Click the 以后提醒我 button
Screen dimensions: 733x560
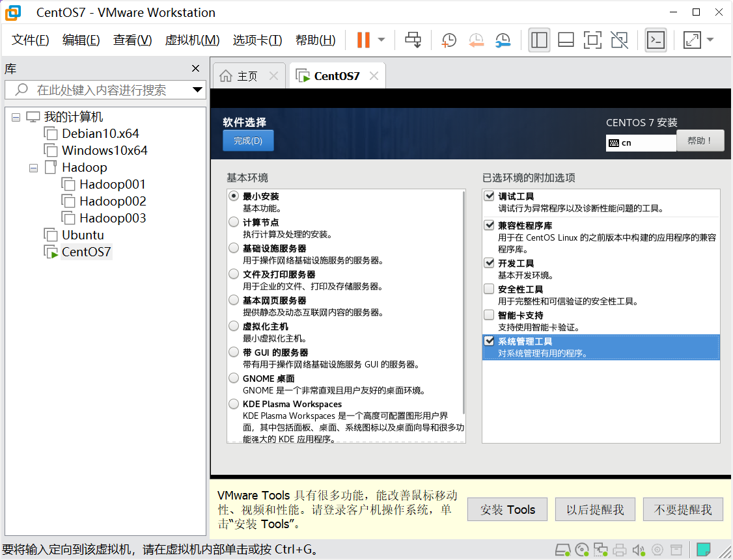(595, 509)
